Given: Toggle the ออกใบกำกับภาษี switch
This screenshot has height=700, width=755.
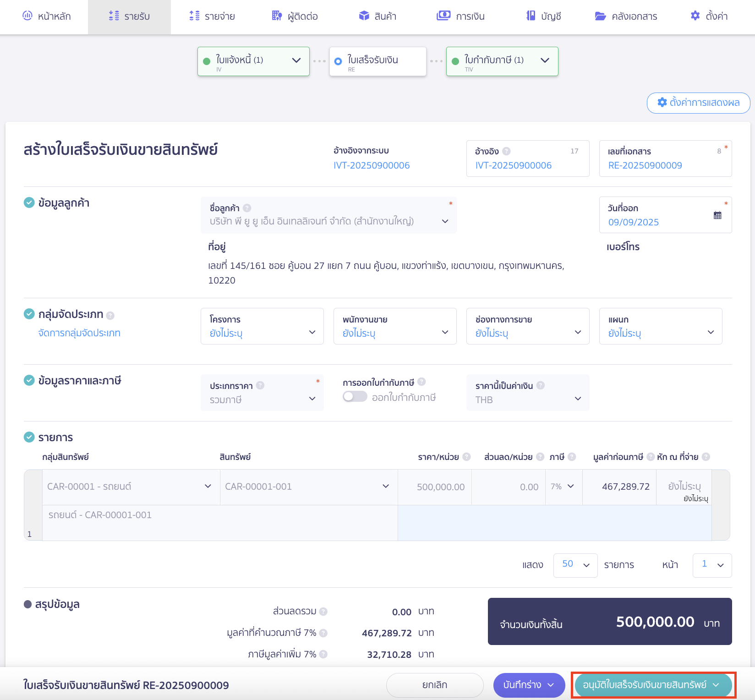Looking at the screenshot, I should tap(355, 396).
